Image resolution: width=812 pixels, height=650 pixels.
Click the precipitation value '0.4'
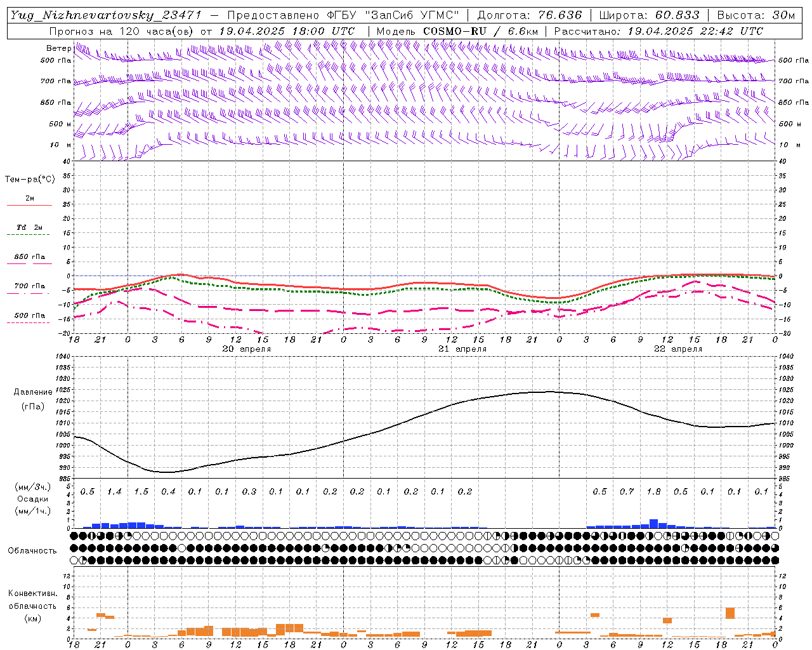(x=168, y=492)
